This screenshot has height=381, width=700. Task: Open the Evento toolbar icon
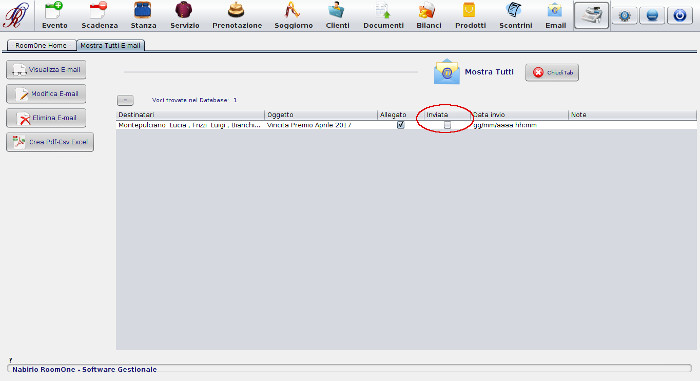point(54,15)
